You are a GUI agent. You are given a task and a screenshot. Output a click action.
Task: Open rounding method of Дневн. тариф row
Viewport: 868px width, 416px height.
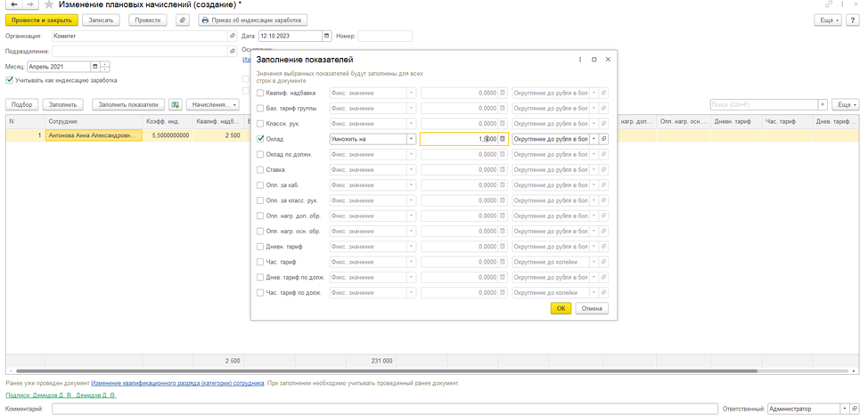[x=604, y=246]
